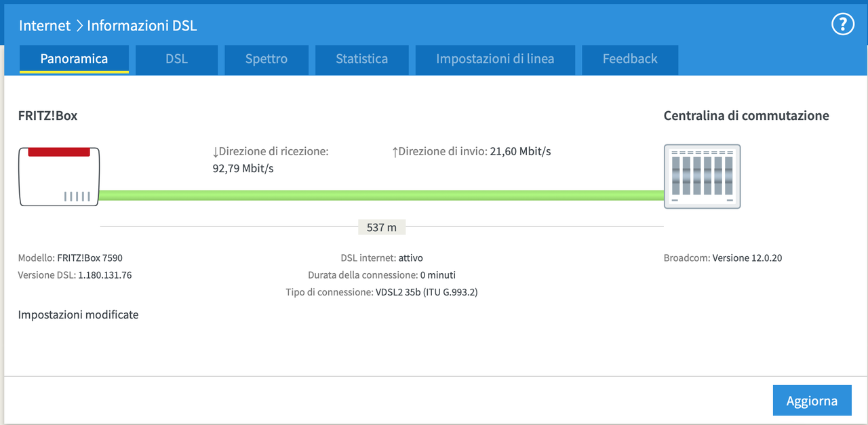Open the Statistica tab

tap(361, 60)
